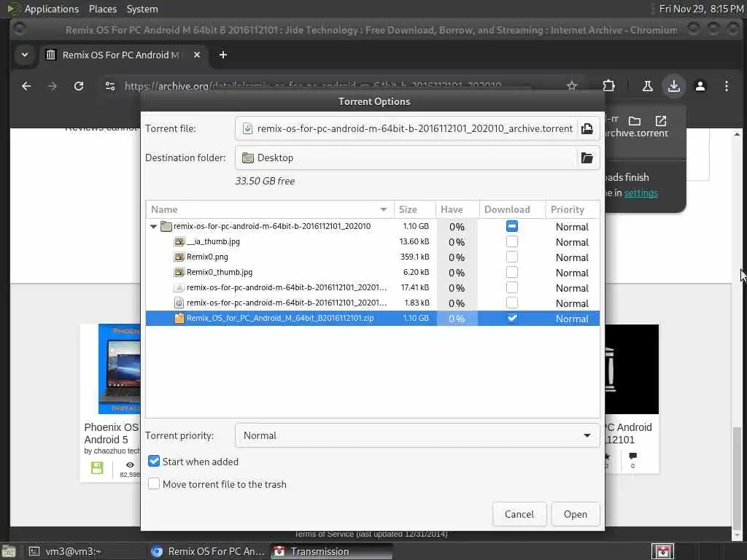Open the Applications menu
This screenshot has width=747, height=560.
(52, 9)
